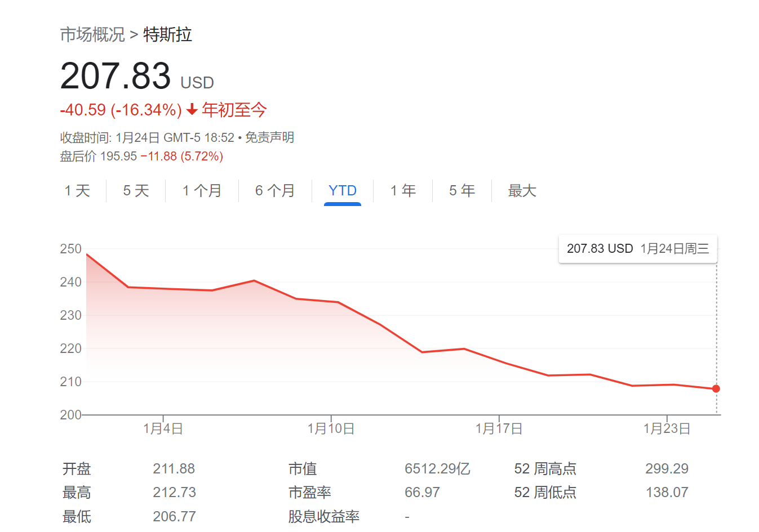Click the 207.83 current price
This screenshot has width=759, height=532.
(116, 76)
